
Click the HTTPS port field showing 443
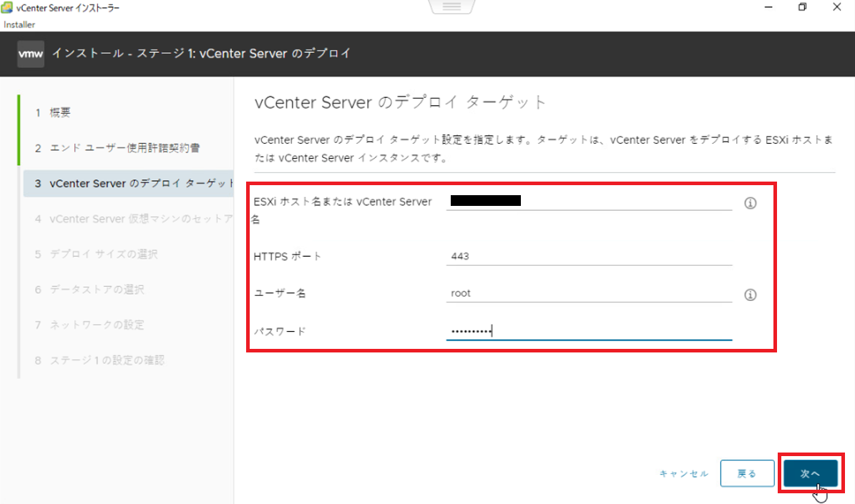pyautogui.click(x=588, y=256)
